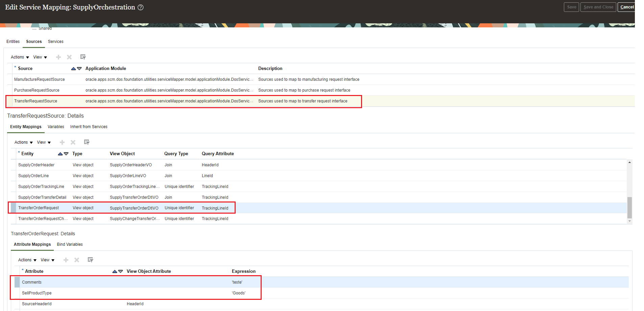This screenshot has height=311, width=644.
Task: Select TransferOrderRequest entity row
Action: [319, 208]
